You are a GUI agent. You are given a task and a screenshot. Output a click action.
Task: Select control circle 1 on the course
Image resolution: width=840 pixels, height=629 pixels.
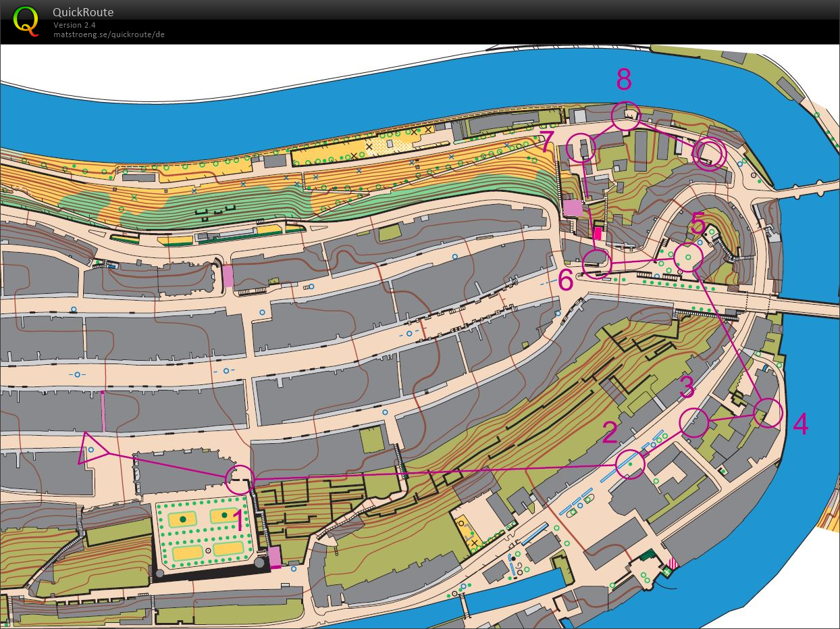239,479
